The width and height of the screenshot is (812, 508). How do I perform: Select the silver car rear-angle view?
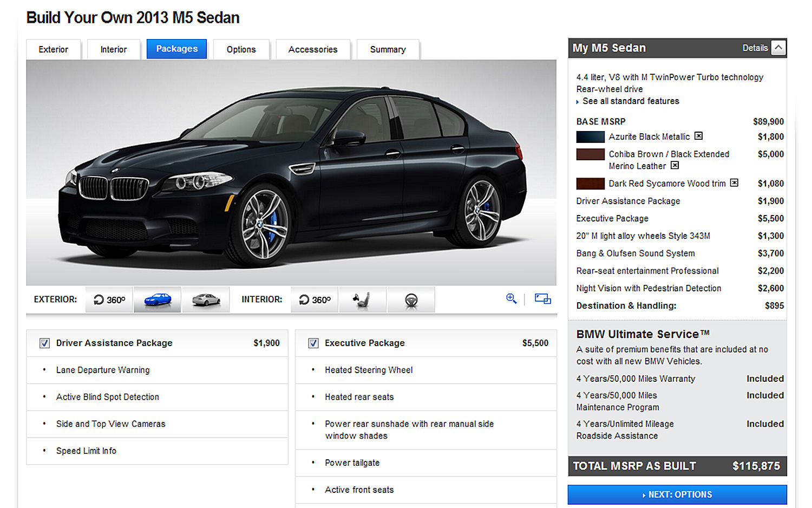[206, 299]
